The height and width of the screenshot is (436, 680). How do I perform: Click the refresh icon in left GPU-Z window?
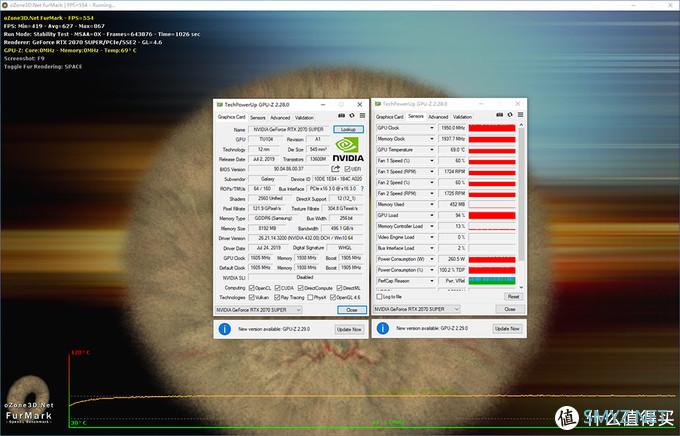click(x=352, y=116)
